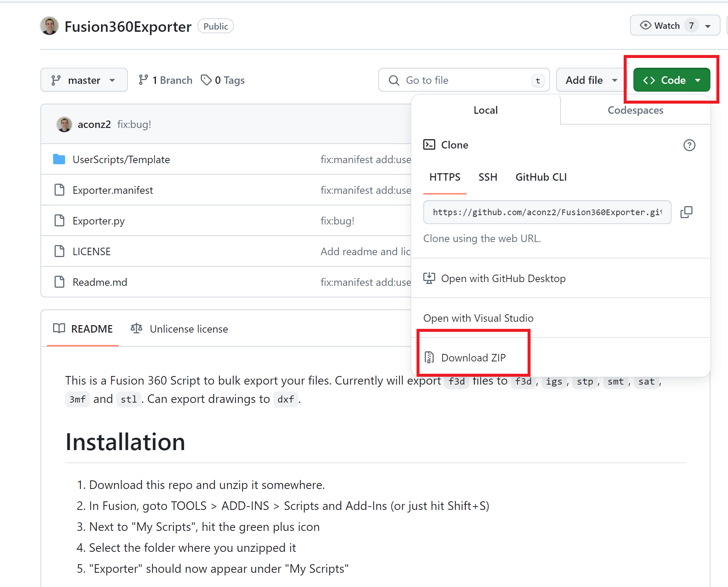This screenshot has width=728, height=587.
Task: Click the clone help question mark icon
Action: (x=689, y=145)
